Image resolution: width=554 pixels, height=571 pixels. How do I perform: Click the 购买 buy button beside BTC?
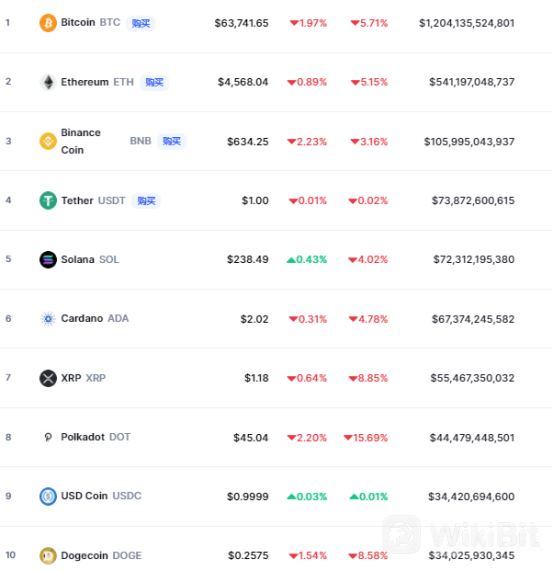141,23
